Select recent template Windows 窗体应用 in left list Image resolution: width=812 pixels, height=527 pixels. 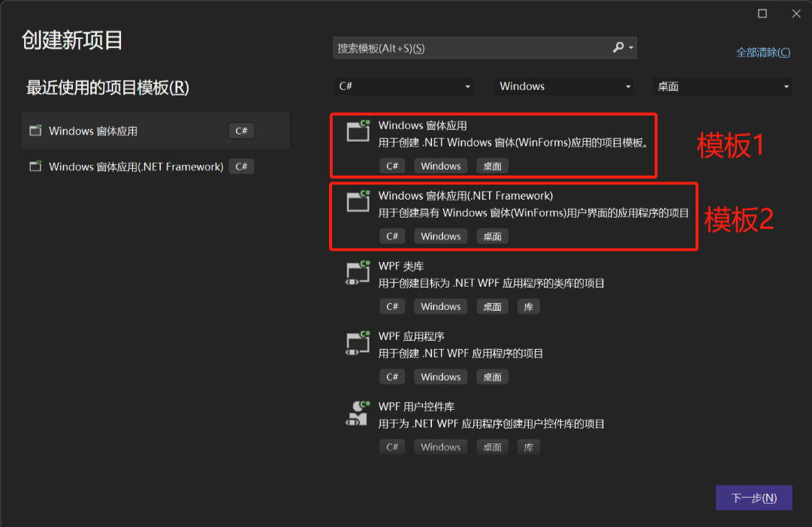pos(155,131)
